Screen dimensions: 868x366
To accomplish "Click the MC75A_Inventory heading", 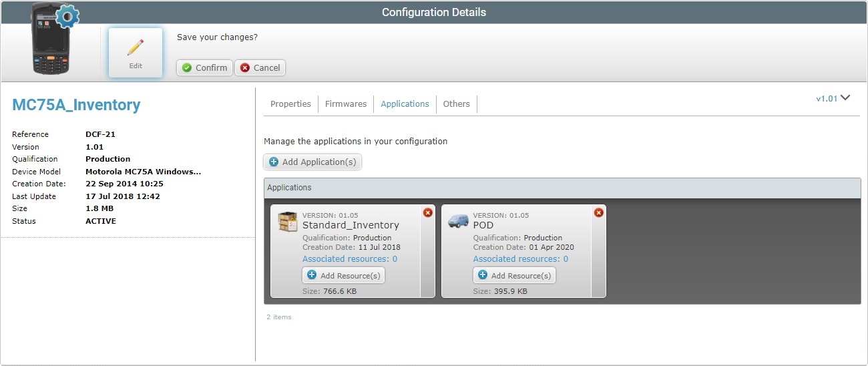I will coord(76,105).
